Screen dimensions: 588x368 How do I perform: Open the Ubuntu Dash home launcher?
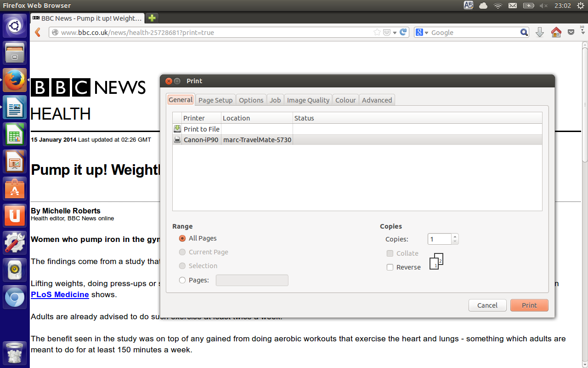[15, 26]
